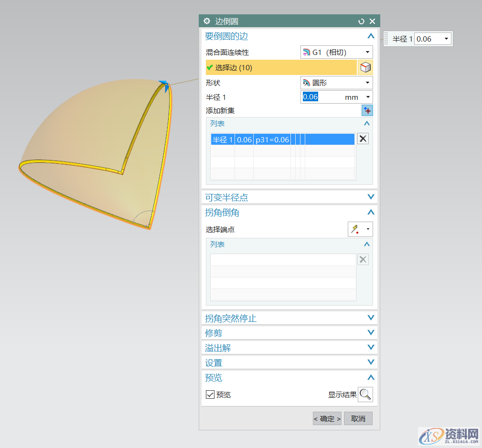Click the reset dialog icon in title bar

pyautogui.click(x=361, y=21)
